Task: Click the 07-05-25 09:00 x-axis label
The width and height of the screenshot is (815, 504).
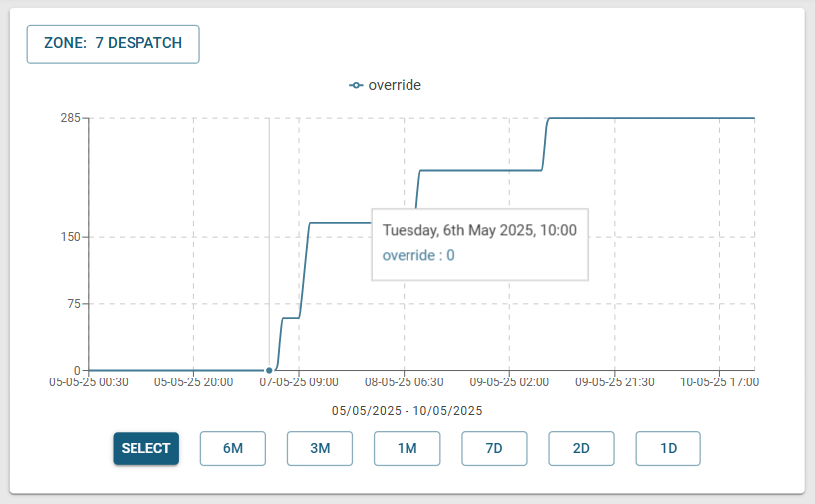Action: pyautogui.click(x=299, y=382)
